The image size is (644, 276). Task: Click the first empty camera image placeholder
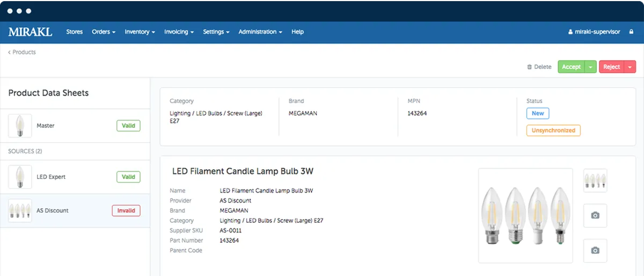coord(595,215)
